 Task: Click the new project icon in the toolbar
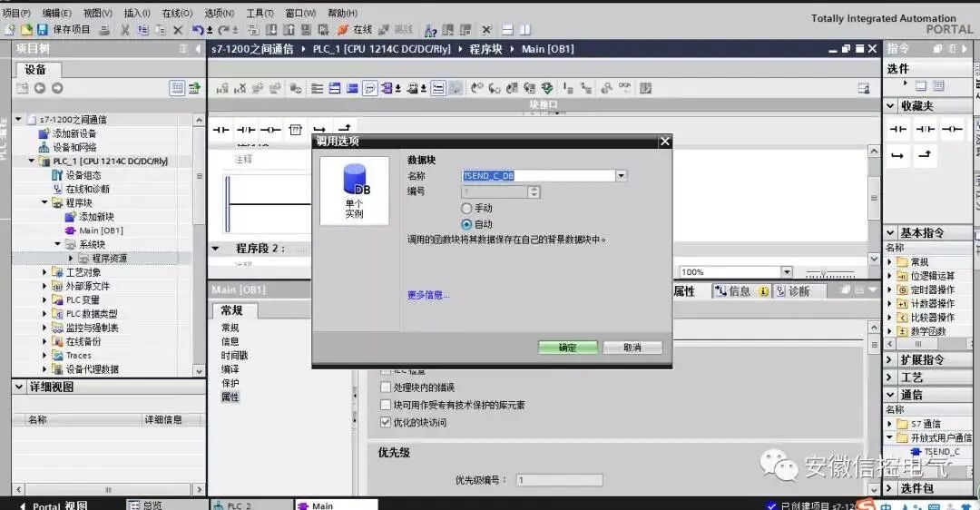point(9,29)
